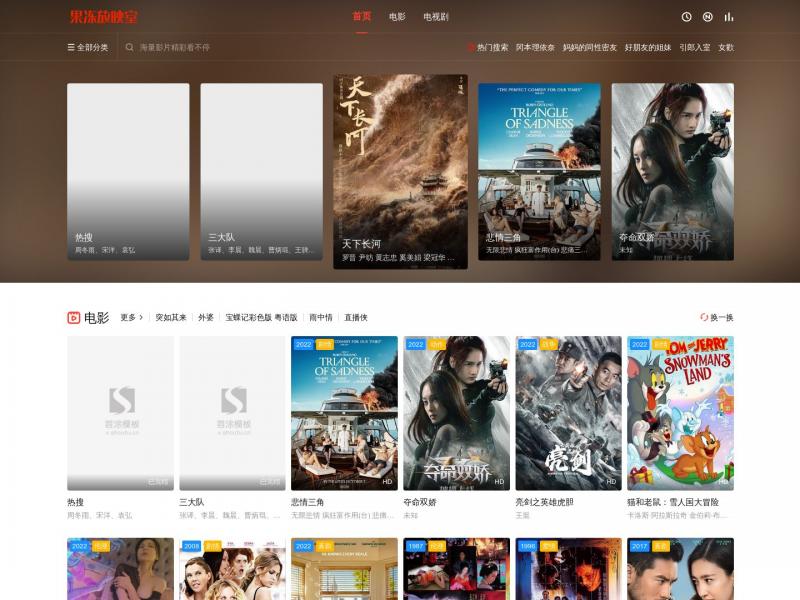The height and width of the screenshot is (600, 800).
Task: Click the hamburger icon beside 全部分类
Action: click(x=71, y=47)
